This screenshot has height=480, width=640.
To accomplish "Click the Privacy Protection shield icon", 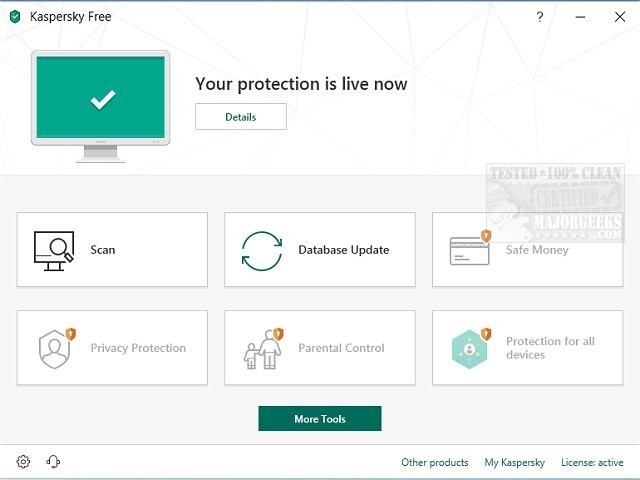I will point(54,348).
